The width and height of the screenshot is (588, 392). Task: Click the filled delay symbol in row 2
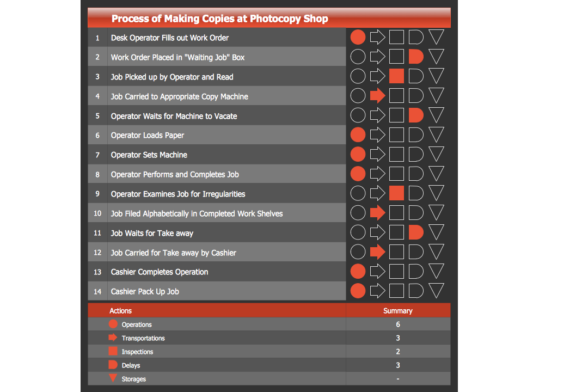pyautogui.click(x=416, y=57)
